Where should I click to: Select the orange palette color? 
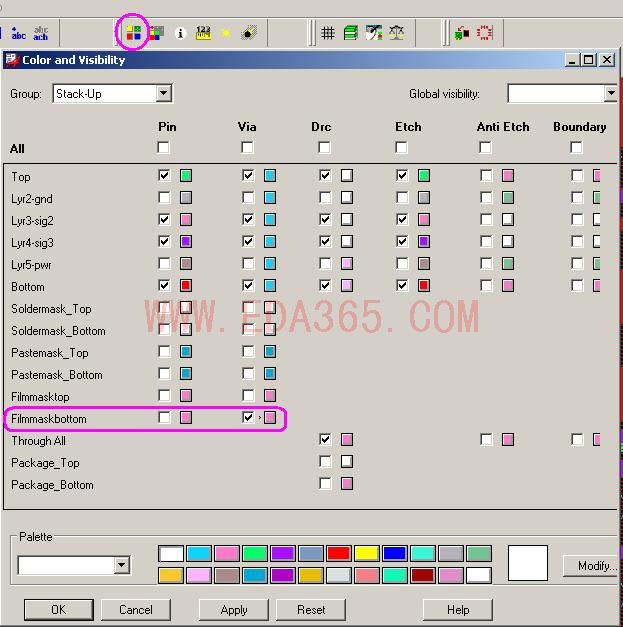pyautogui.click(x=171, y=575)
